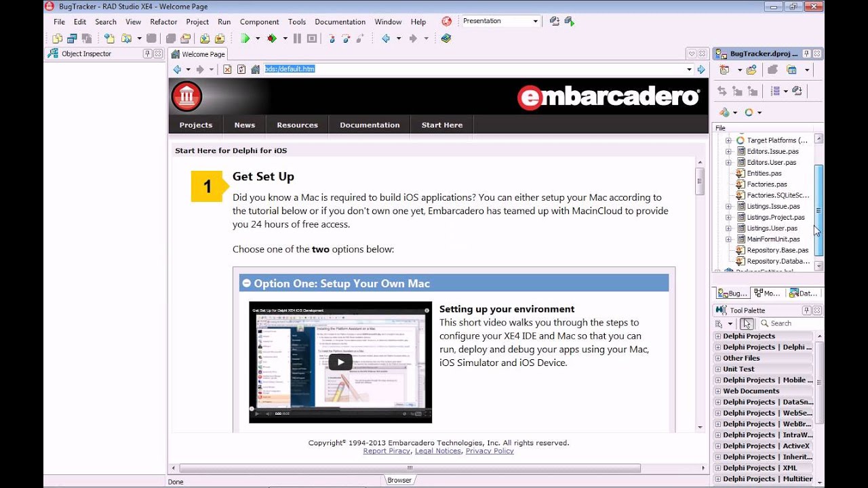This screenshot has width=868, height=488.
Task: Select Repository.Base.pas in project tree
Action: coord(778,250)
